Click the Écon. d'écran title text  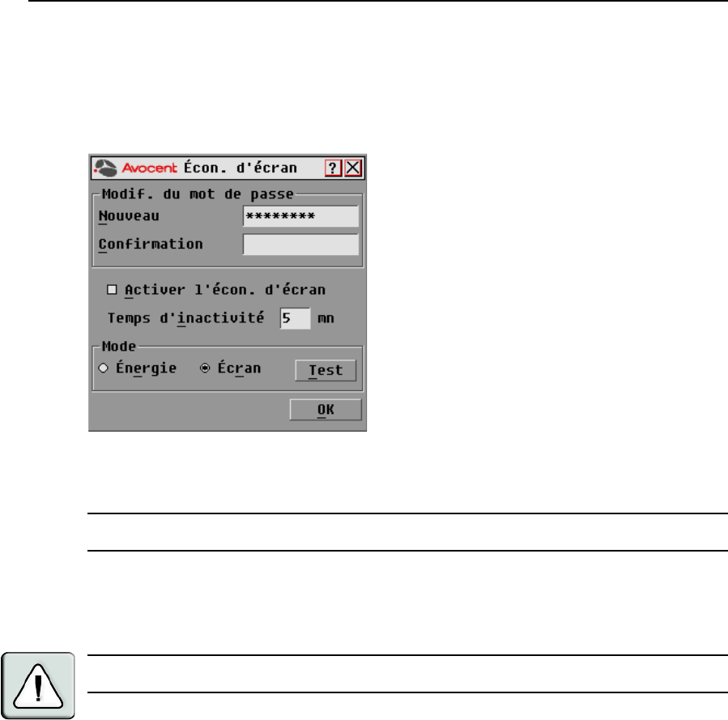point(241,168)
